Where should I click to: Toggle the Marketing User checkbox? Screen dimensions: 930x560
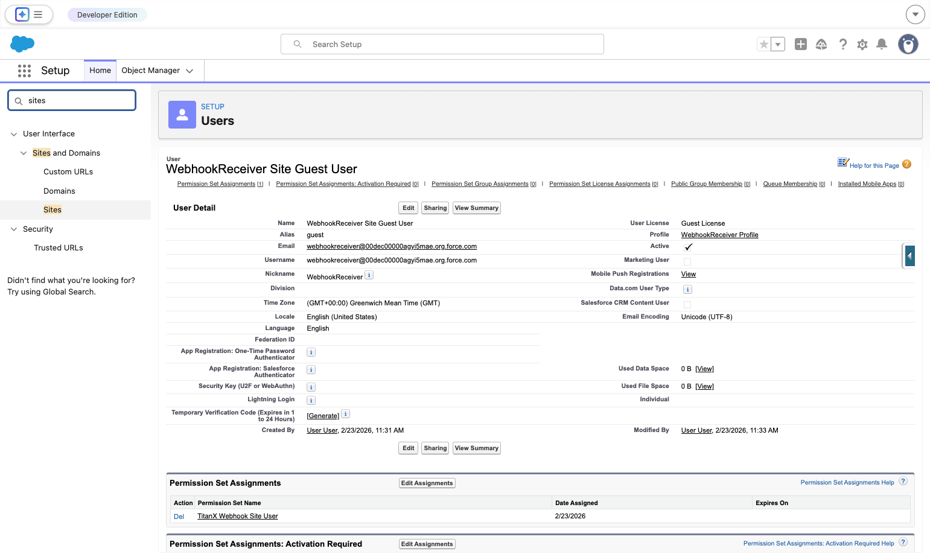(687, 262)
